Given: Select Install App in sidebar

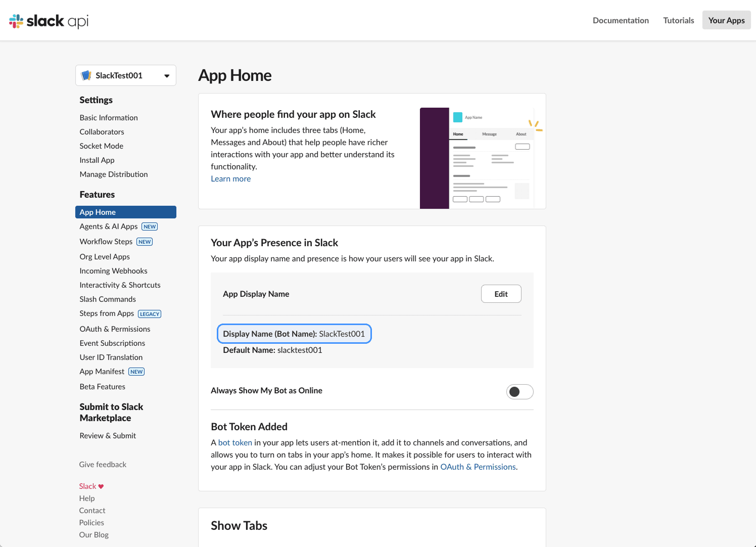Looking at the screenshot, I should [x=97, y=160].
